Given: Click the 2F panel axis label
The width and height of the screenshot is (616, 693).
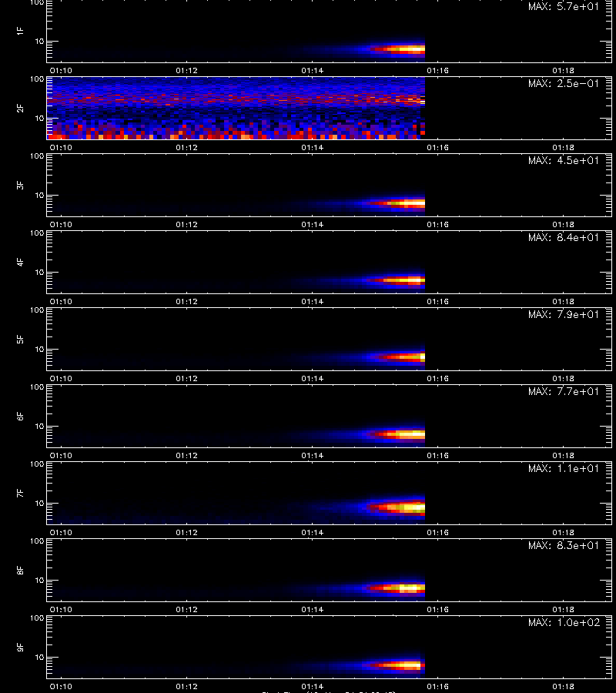Looking at the screenshot, I should pyautogui.click(x=20, y=109).
